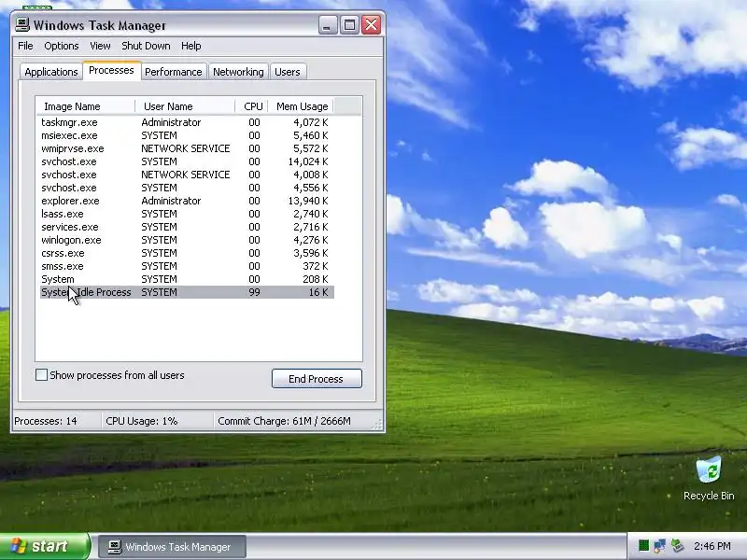Viewport: 747px width, 560px height.
Task: Select the Windows Task Manager taskbar button
Action: [172, 547]
